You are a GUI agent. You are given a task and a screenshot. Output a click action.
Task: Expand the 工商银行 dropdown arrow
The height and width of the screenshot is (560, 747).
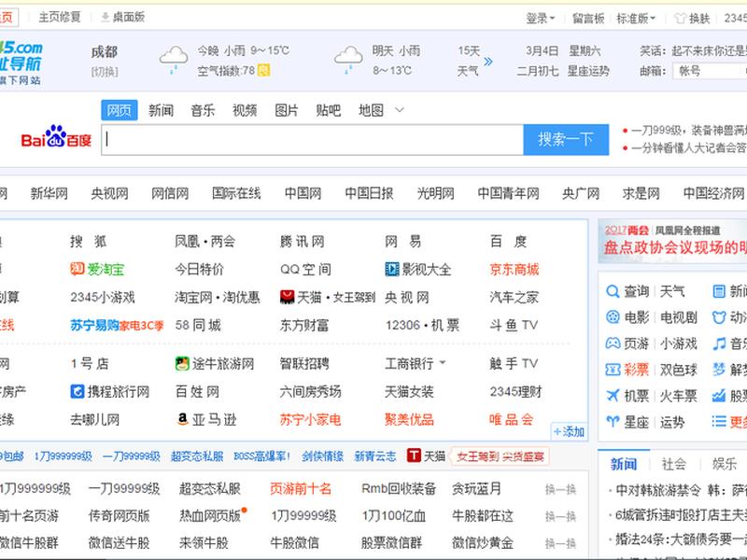443,363
